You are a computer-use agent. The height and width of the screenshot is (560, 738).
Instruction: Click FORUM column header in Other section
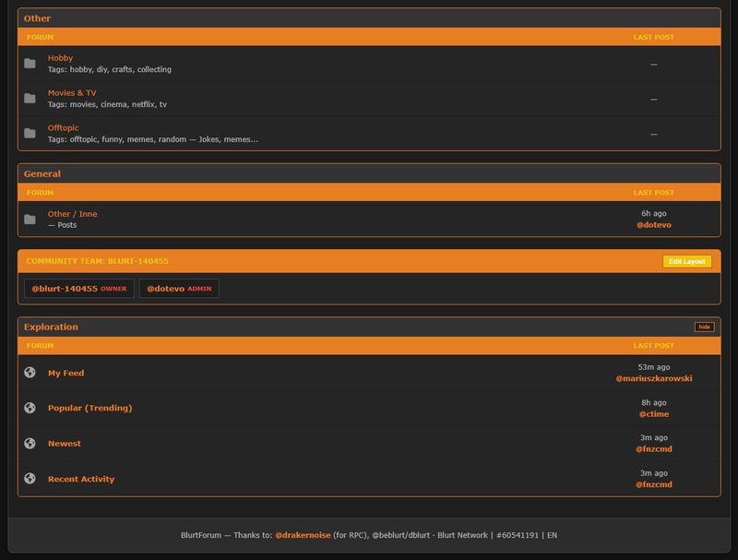pyautogui.click(x=40, y=37)
